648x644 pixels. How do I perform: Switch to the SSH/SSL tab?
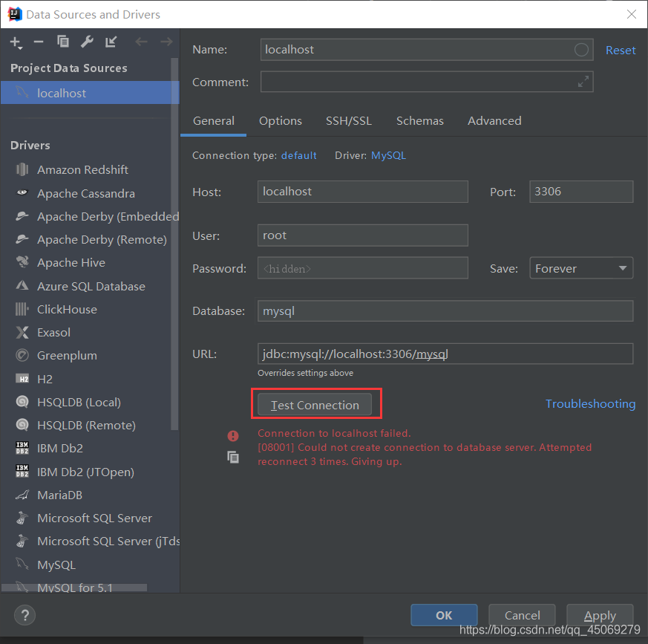tap(348, 120)
